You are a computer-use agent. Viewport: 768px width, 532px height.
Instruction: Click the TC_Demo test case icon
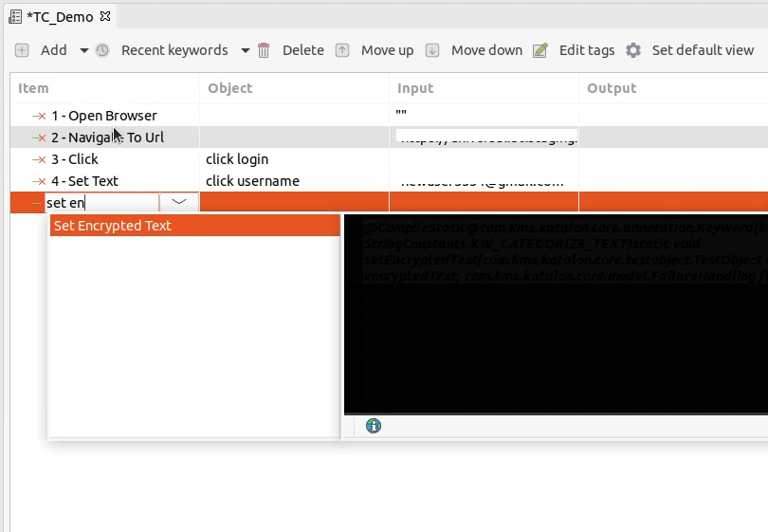[15, 17]
